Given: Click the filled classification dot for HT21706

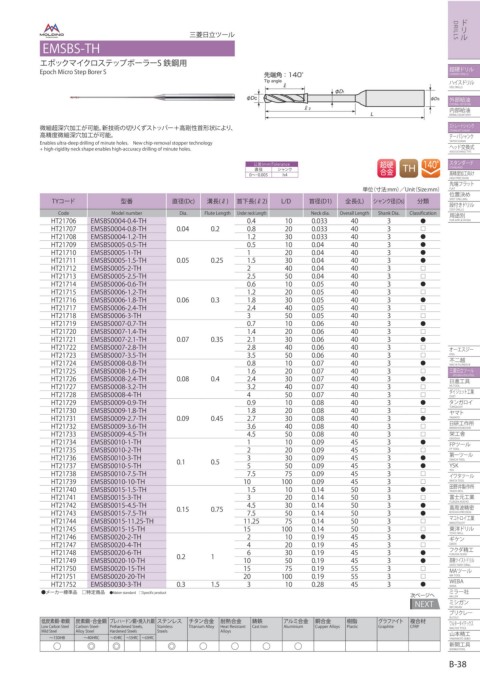Looking at the screenshot, I should tap(423, 221).
